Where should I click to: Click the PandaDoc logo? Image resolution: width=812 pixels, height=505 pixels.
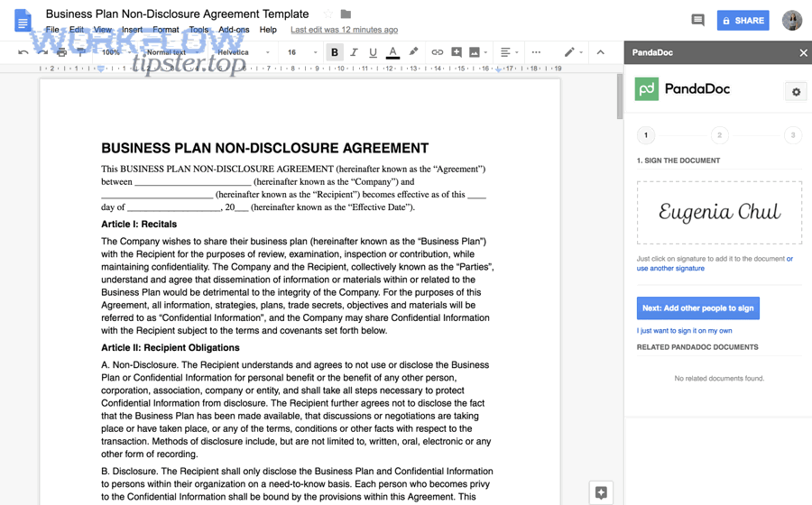pos(683,89)
